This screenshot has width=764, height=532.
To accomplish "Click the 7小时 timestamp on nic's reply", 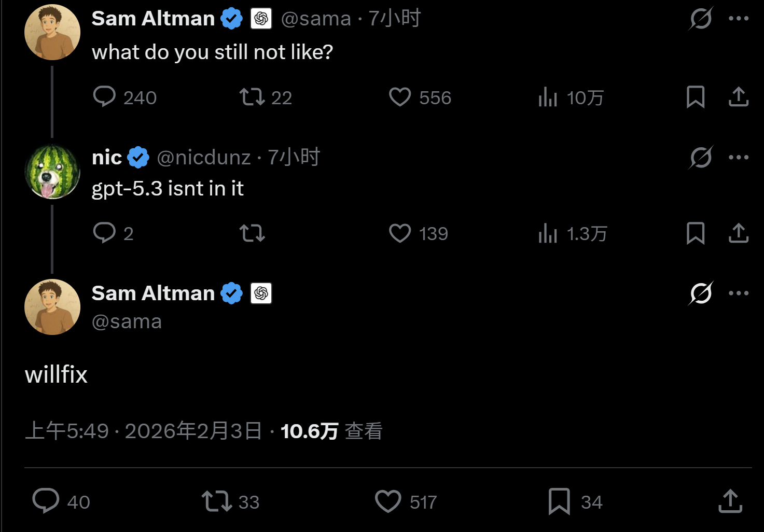I will click(294, 157).
